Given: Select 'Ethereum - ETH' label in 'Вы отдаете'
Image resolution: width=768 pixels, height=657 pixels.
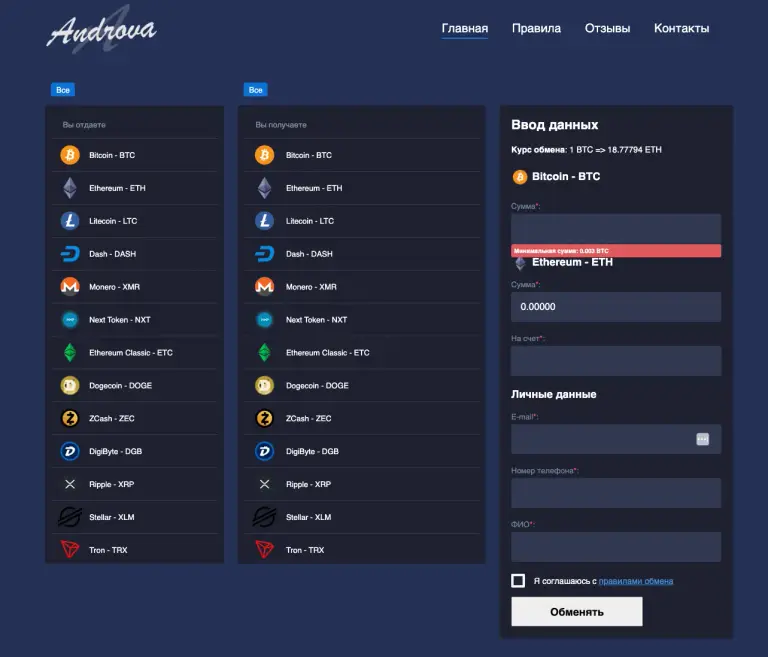Looking at the screenshot, I should (117, 188).
